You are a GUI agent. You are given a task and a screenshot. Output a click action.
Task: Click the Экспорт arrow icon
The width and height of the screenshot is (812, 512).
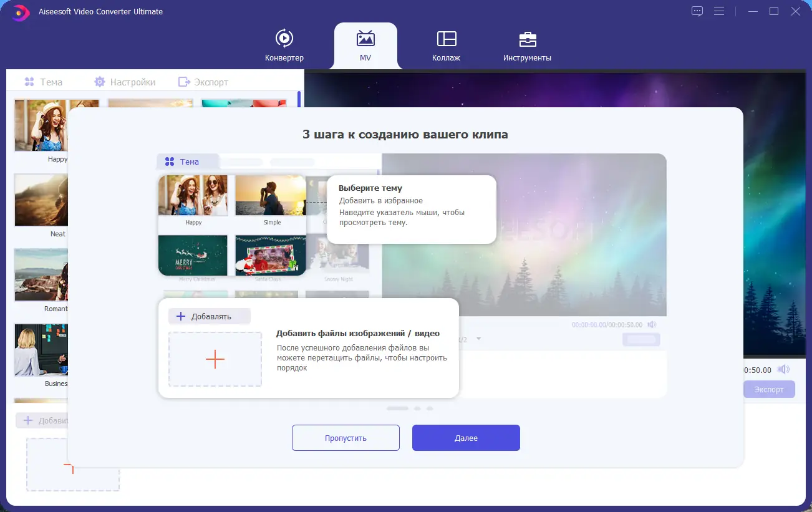tap(183, 81)
